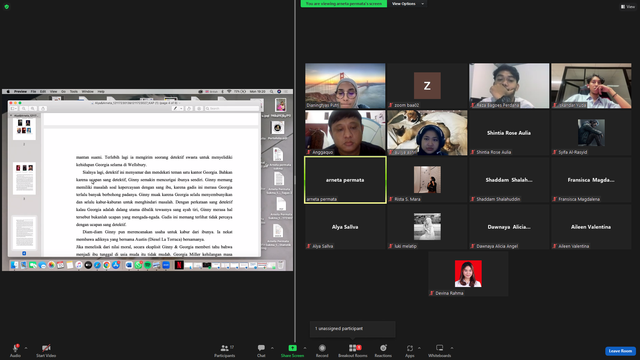This screenshot has width=640, height=360.
Task: Select Alya Saliva's tile
Action: coord(345,227)
